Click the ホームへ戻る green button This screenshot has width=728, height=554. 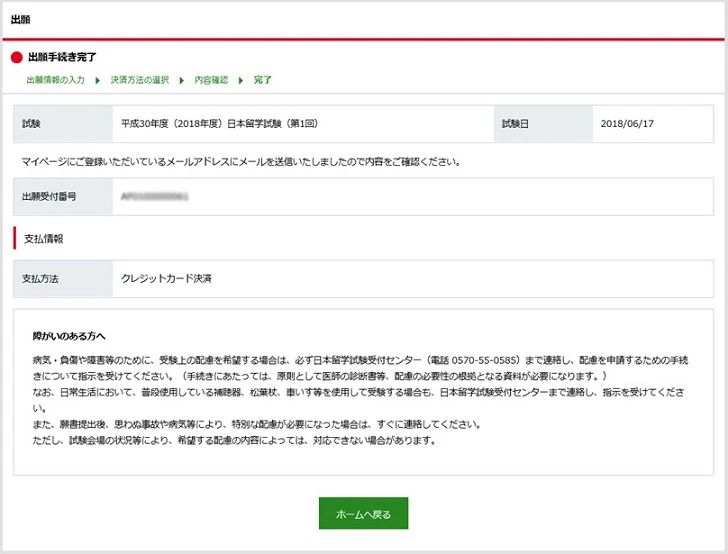pyautogui.click(x=363, y=513)
